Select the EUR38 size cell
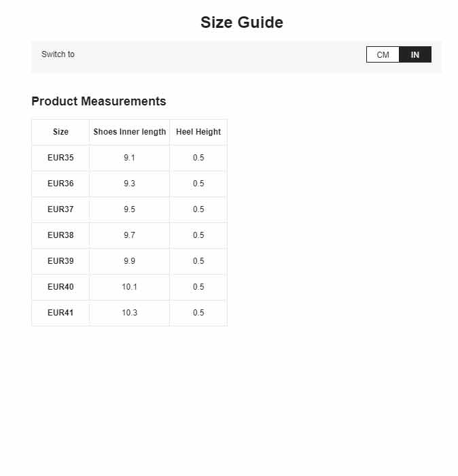Viewport: 458px width, 476px height. coord(60,235)
